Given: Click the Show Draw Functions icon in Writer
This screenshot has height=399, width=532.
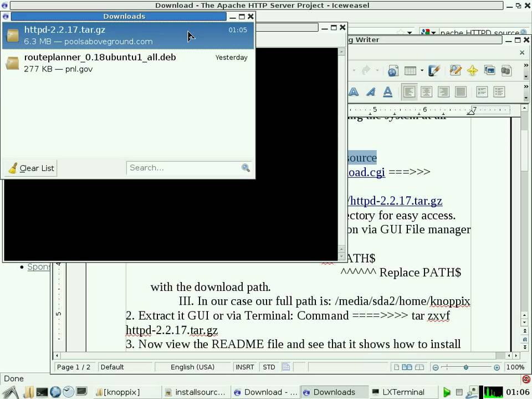Looking at the screenshot, I should [x=434, y=70].
